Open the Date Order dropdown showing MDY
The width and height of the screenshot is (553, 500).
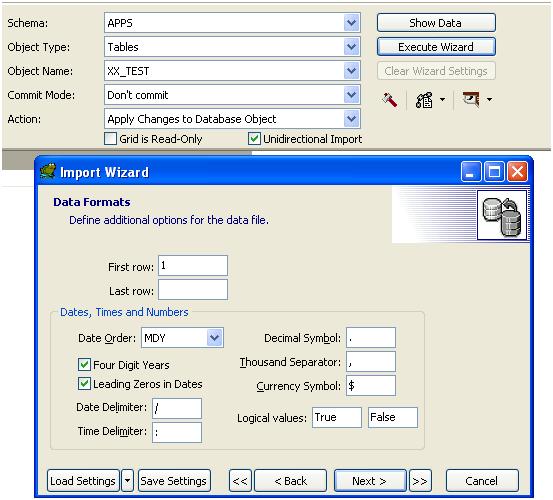214,338
